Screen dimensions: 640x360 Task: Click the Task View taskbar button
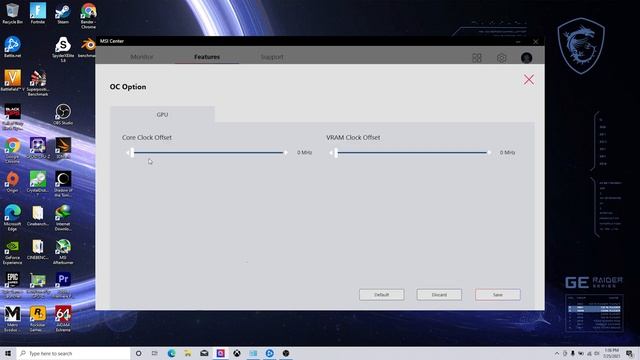(x=155, y=353)
